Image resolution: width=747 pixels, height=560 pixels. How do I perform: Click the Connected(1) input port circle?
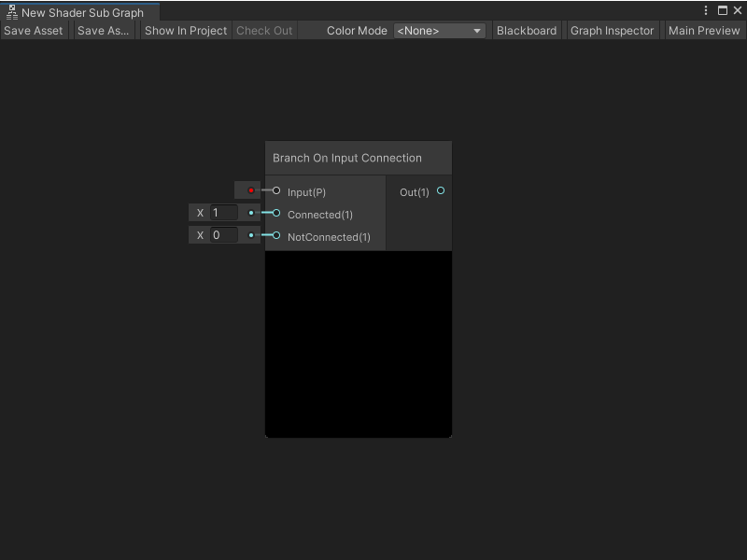click(x=275, y=214)
